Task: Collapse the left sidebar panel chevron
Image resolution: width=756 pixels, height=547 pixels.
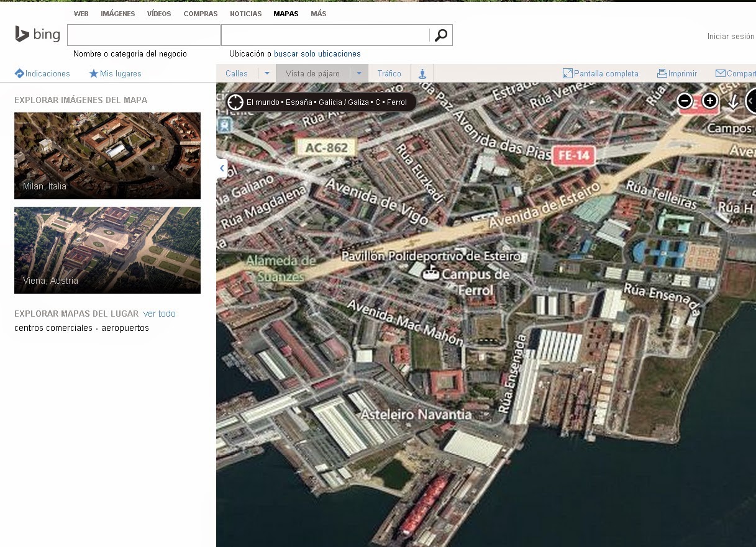Action: pos(222,168)
